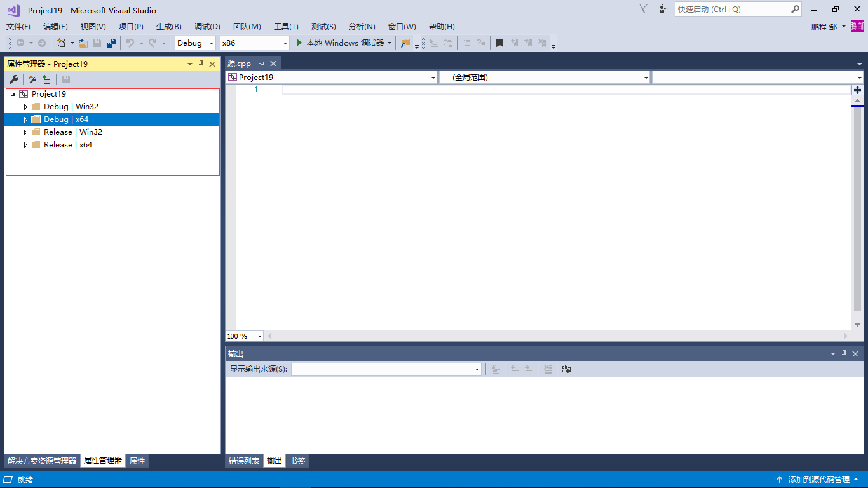Click the navigate backward icon
868x488 pixels.
point(19,43)
